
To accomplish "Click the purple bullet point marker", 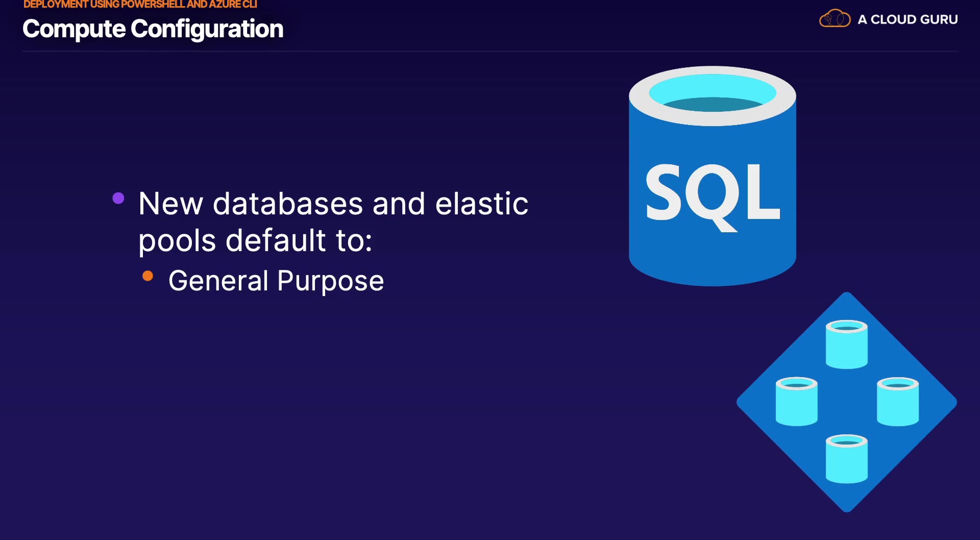I will (118, 198).
